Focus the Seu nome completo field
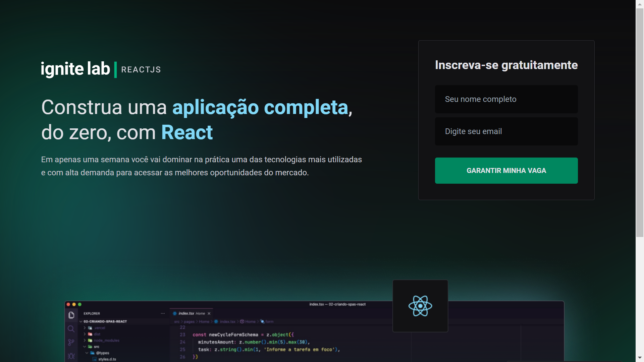This screenshot has height=362, width=644. (x=506, y=99)
